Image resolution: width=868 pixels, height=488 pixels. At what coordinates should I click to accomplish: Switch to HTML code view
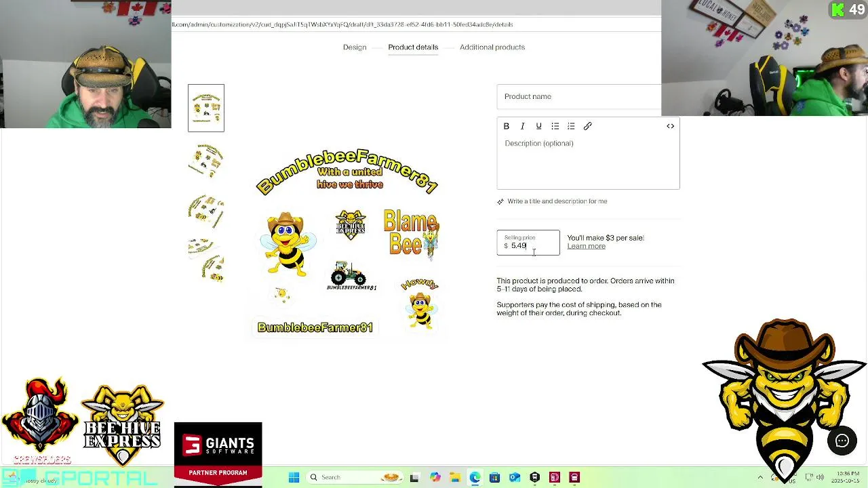(670, 126)
